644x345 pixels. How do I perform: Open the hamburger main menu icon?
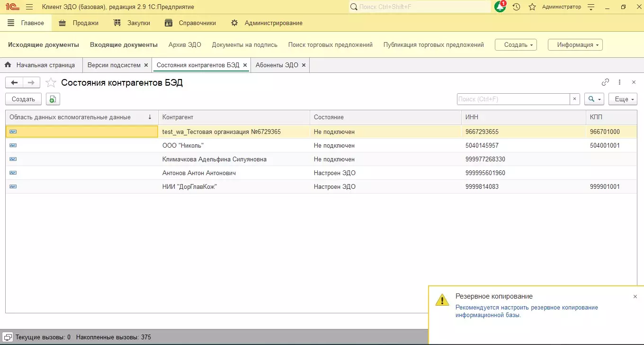29,7
